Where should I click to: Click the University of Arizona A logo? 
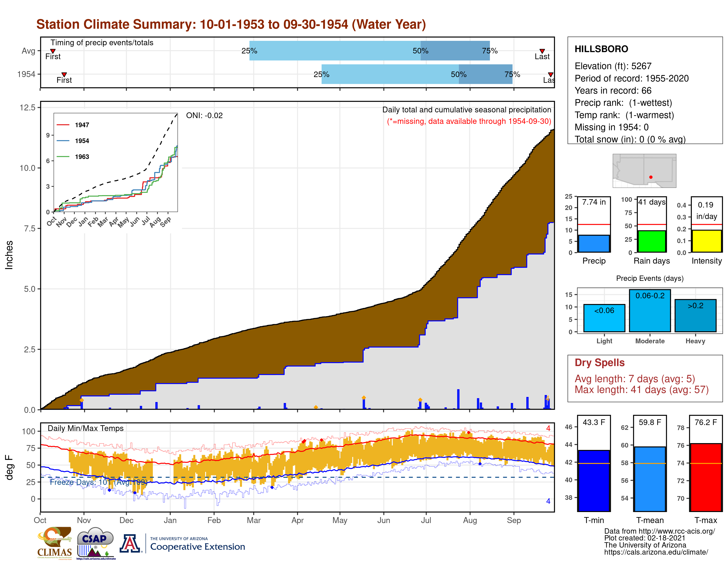(130, 543)
